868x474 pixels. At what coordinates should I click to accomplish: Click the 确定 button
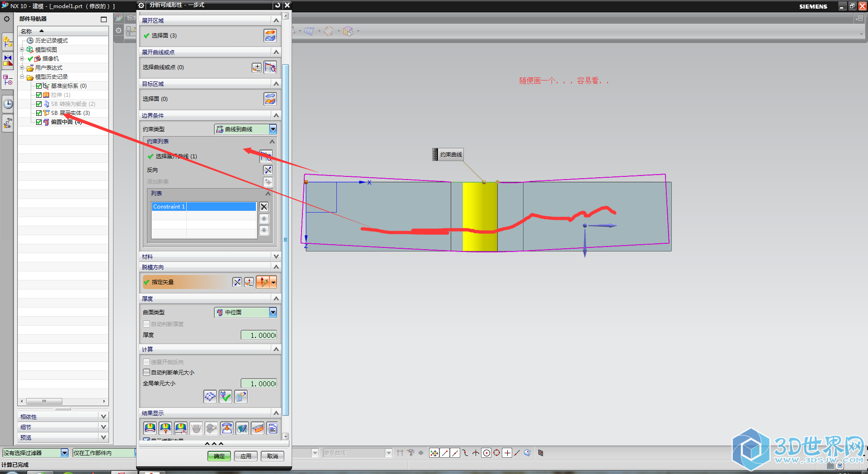click(x=219, y=456)
